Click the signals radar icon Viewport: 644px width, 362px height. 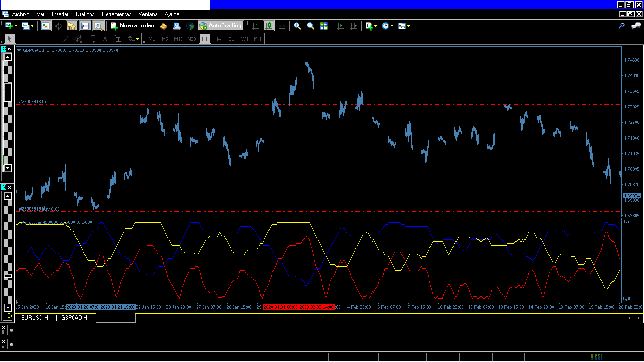point(190,26)
